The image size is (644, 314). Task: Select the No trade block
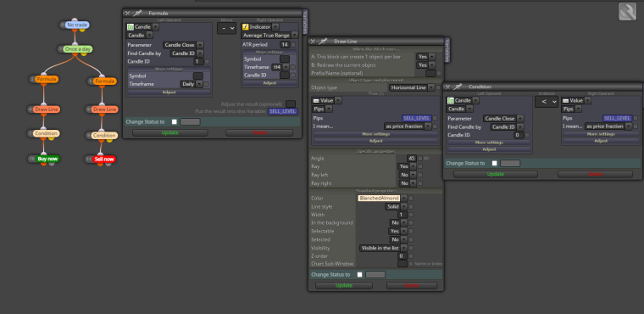click(x=77, y=25)
